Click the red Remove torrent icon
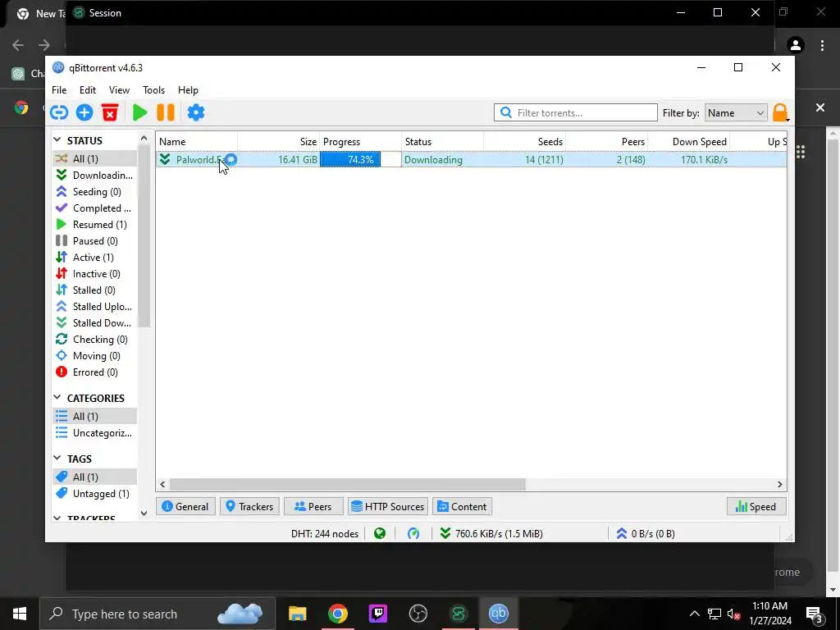The image size is (840, 630). pyautogui.click(x=110, y=112)
